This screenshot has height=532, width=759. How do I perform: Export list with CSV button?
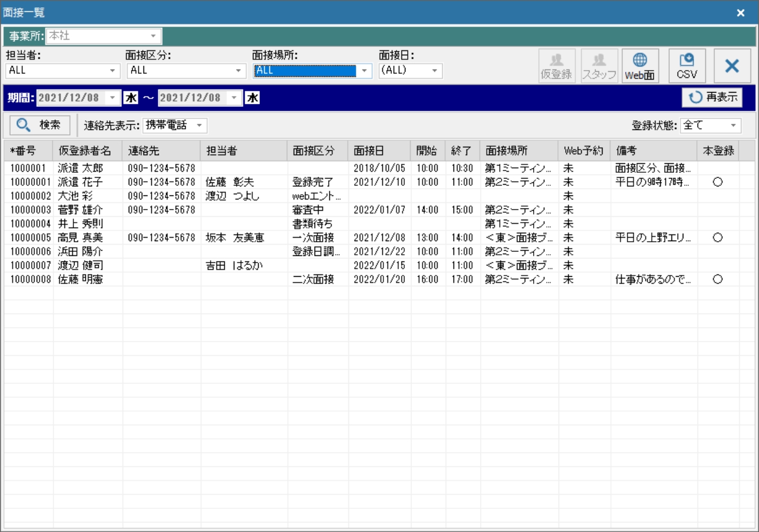click(x=687, y=66)
